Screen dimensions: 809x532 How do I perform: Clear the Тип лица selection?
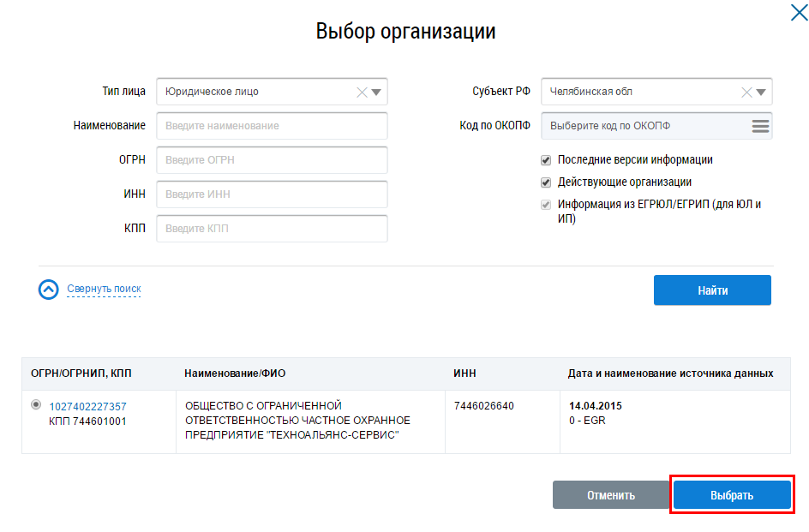pyautogui.click(x=362, y=92)
